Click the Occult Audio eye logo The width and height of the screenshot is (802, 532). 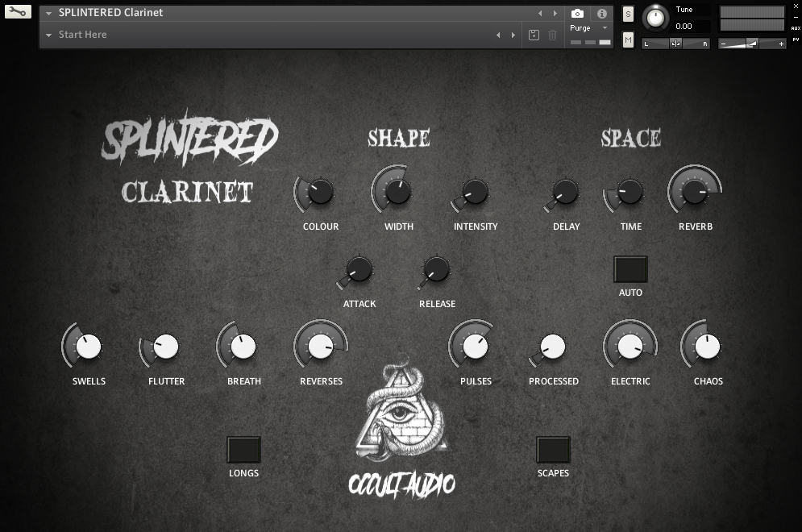401,412
